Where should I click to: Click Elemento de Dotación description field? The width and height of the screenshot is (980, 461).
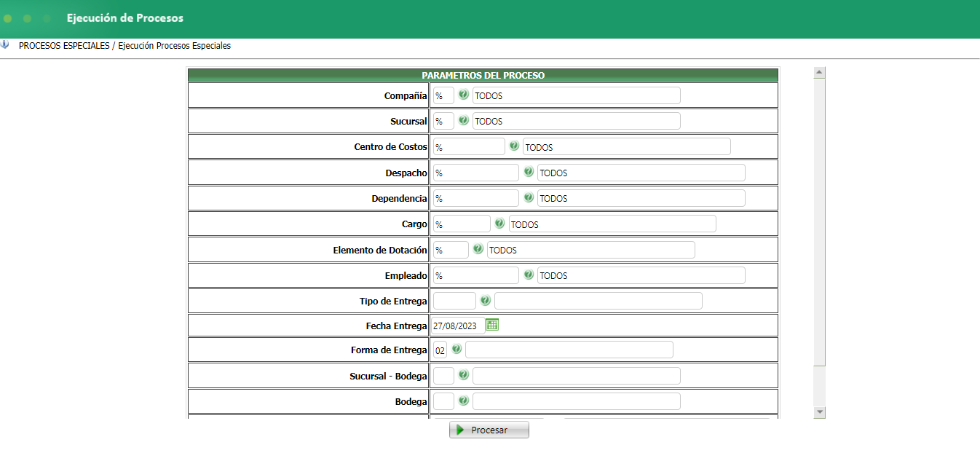click(x=591, y=250)
